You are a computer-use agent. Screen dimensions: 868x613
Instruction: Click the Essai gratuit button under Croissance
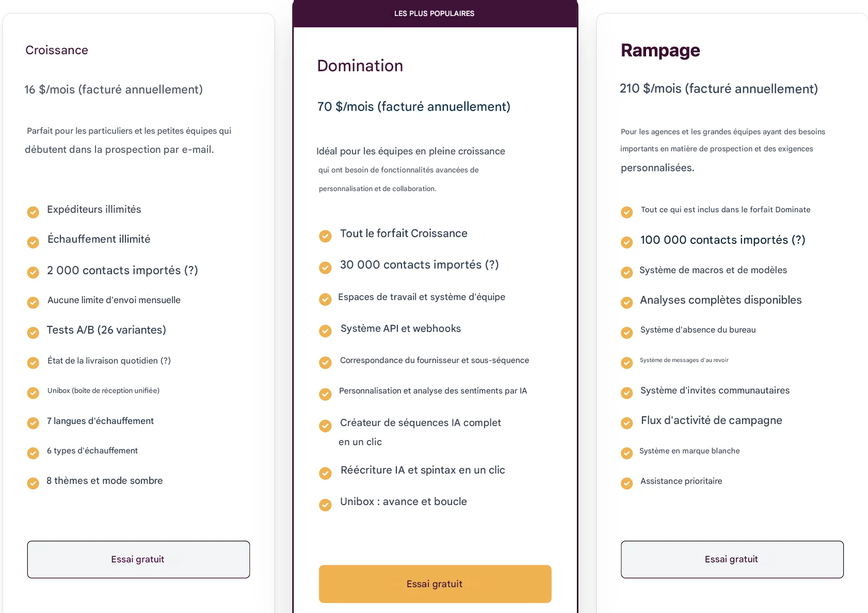point(138,559)
